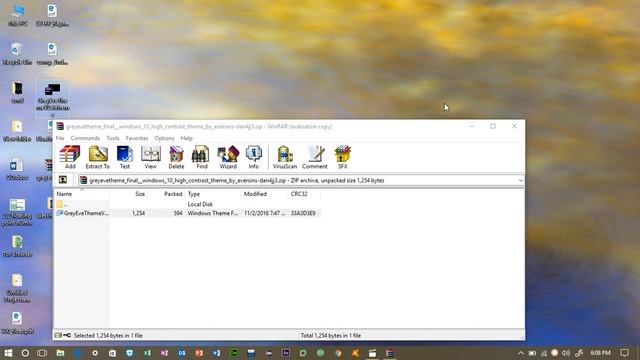Click 'Total 1,254 bytes in 1 file' status text
The height and width of the screenshot is (360, 640).
(331, 335)
